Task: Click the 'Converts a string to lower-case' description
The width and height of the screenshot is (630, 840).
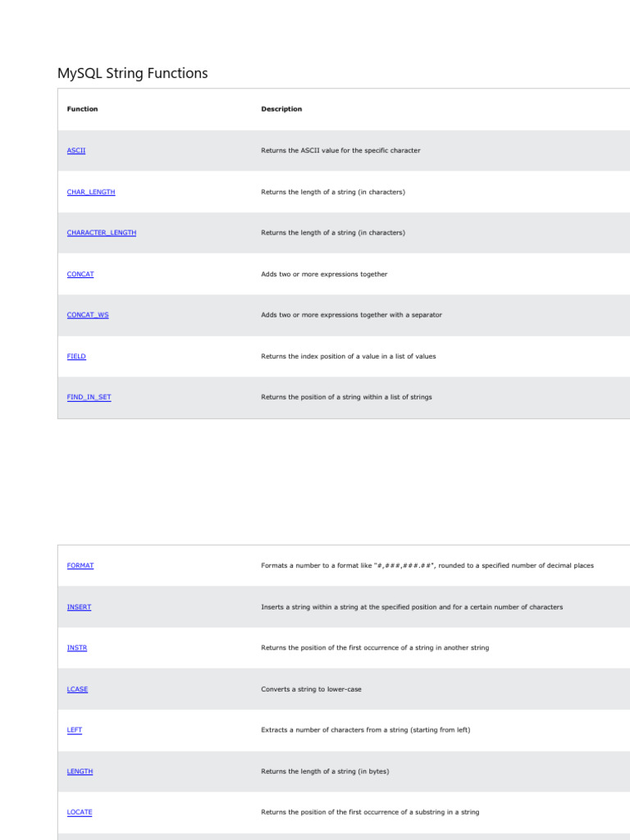Action: pos(311,689)
